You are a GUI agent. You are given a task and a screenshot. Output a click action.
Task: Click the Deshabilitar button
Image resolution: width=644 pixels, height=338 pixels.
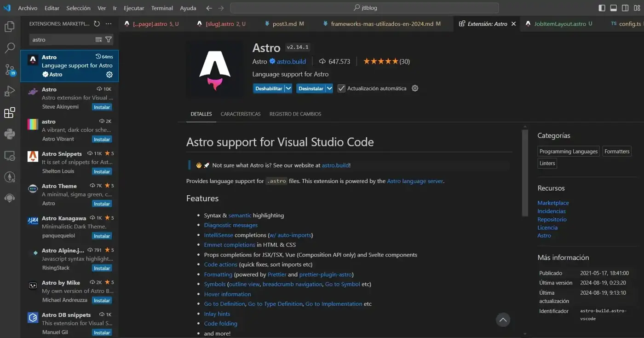point(269,88)
